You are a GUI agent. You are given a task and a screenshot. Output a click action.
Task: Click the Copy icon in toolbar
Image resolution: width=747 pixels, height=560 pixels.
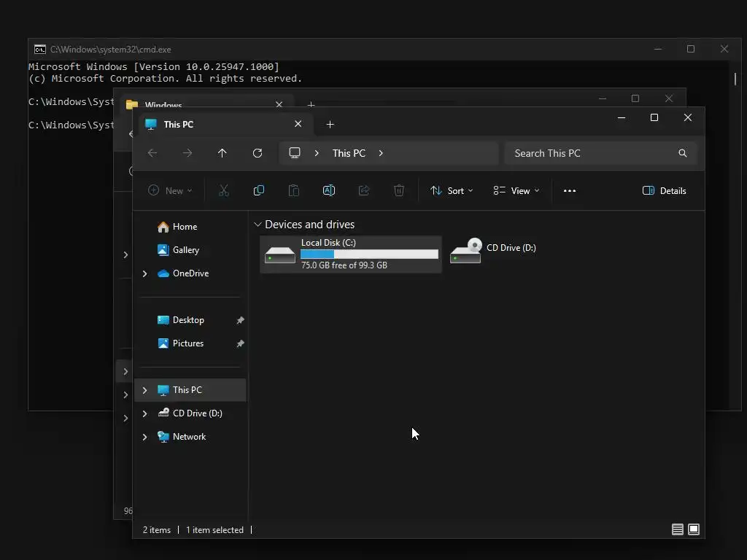pyautogui.click(x=259, y=190)
